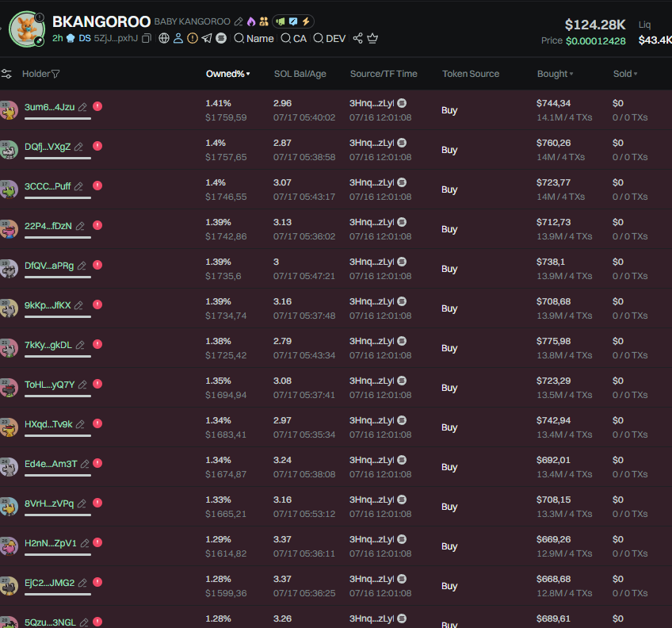Click red alert badge on 3um6...4Jzu row
Screen dimensions: 672x628
point(97,106)
